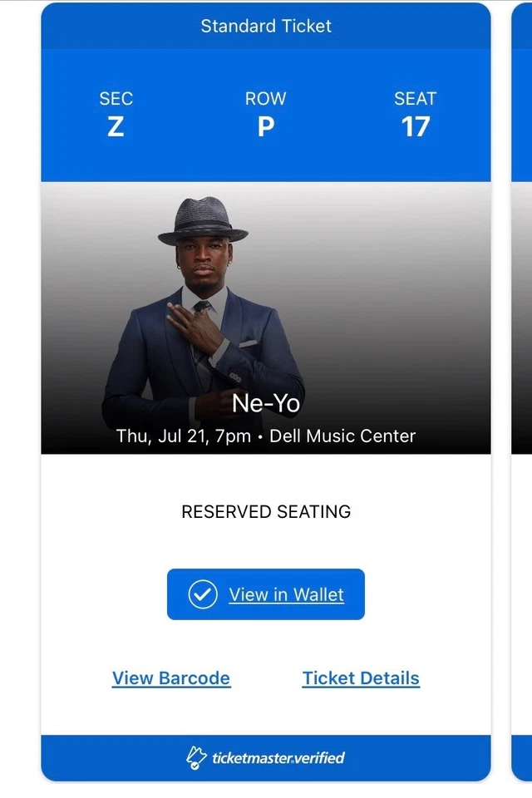Tap the SEAT 17 seating label
This screenshot has height=798, width=532.
(416, 115)
